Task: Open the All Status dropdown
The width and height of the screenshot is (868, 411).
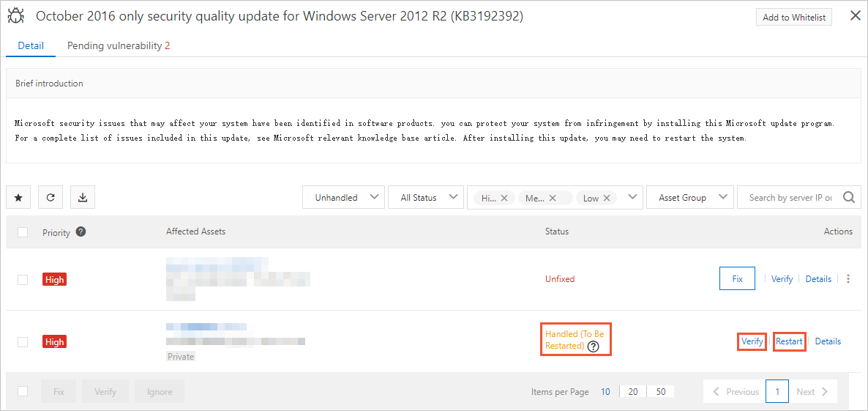Action: pyautogui.click(x=426, y=197)
